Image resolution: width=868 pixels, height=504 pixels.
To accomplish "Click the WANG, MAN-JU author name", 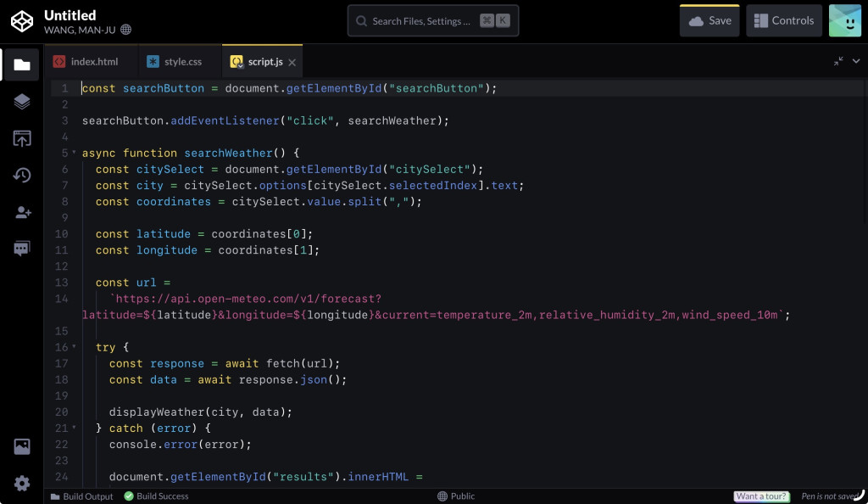I will tap(80, 30).
